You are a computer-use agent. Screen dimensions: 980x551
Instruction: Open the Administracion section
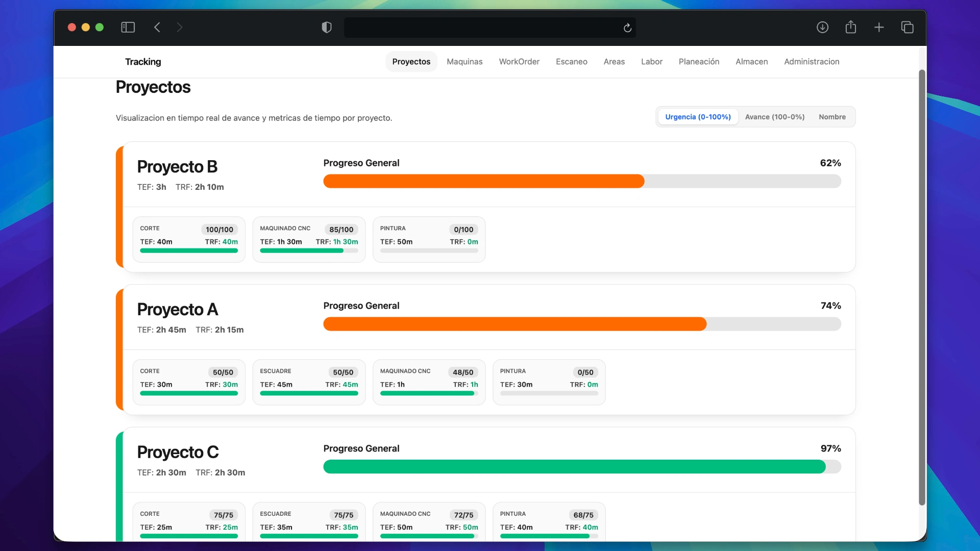[x=812, y=61]
